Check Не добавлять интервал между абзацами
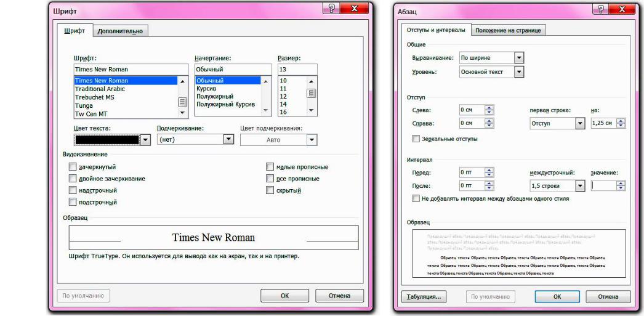644x316 pixels. click(x=416, y=198)
